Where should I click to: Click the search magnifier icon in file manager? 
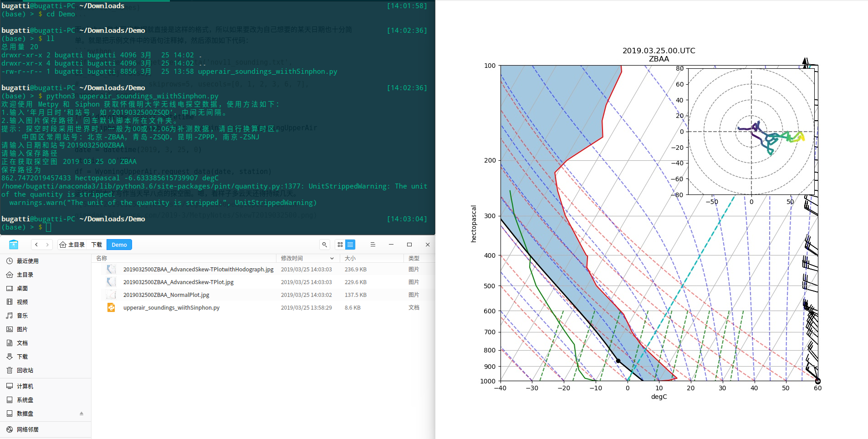click(324, 245)
